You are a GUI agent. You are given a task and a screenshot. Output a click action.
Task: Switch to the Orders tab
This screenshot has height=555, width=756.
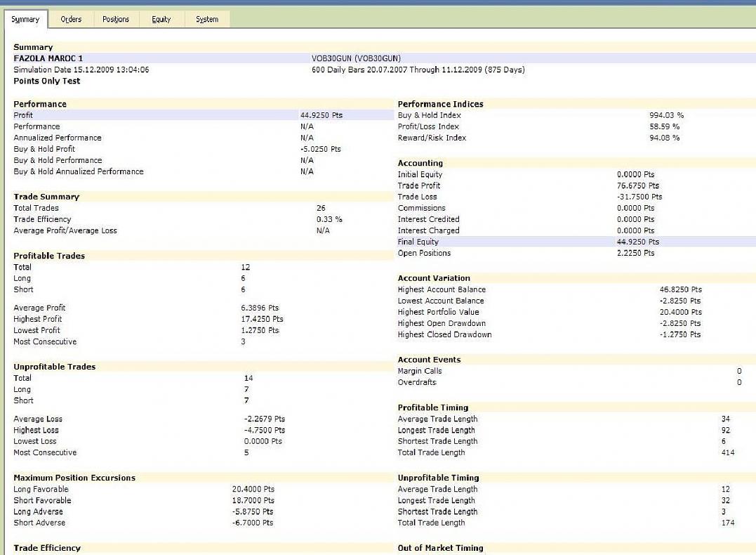71,20
